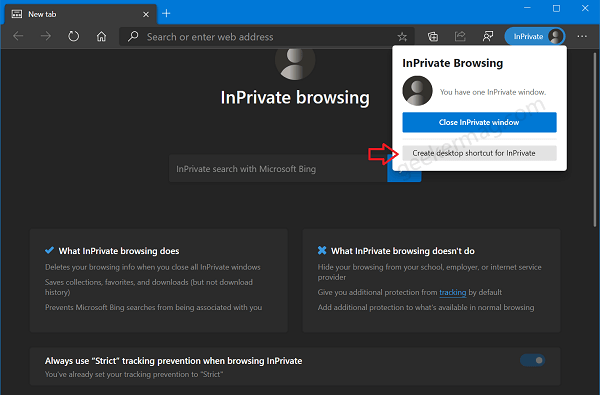The image size is (600, 395).
Task: Click 'Deletes your browsing info' line
Action: pos(153,267)
